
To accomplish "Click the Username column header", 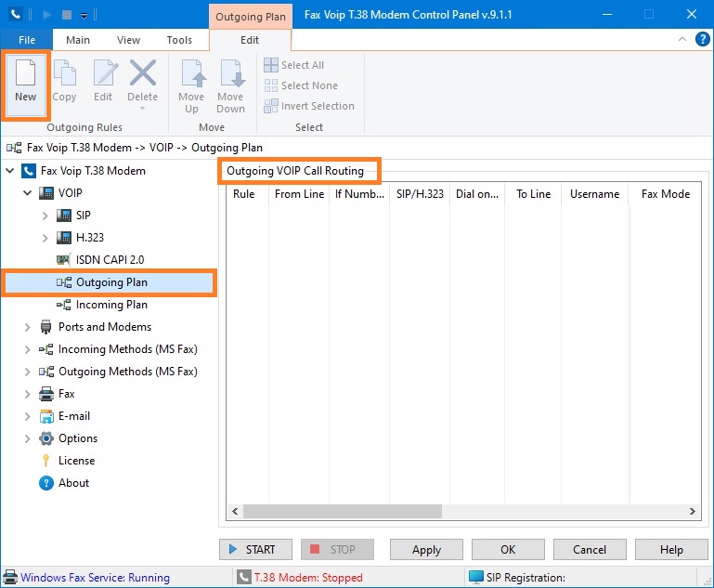I will (x=595, y=194).
